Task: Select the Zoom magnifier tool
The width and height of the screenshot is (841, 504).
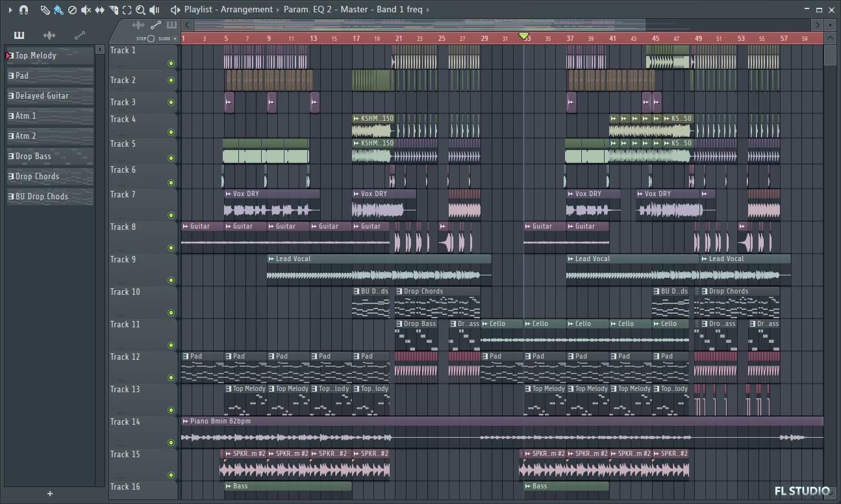Action: (x=140, y=10)
